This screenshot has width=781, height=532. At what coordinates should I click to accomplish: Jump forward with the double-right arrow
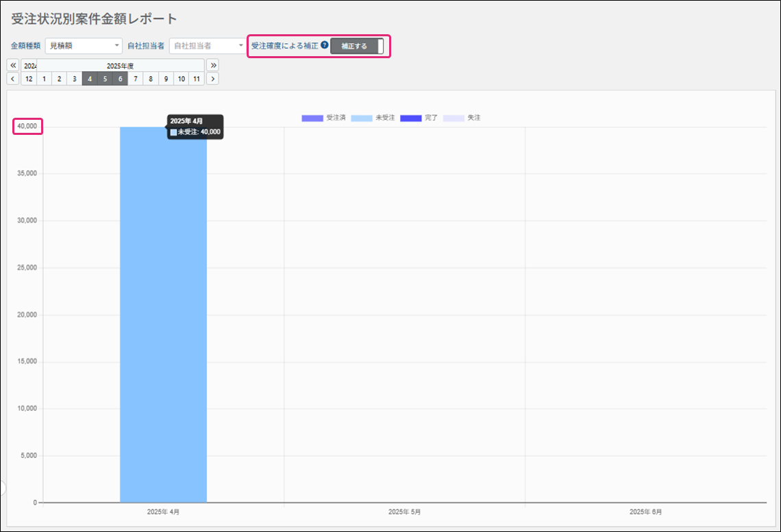[212, 66]
